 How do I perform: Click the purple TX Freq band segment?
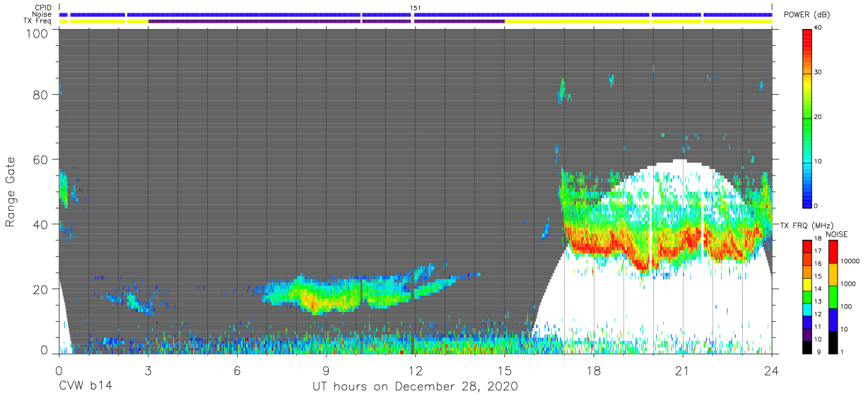click(x=326, y=21)
